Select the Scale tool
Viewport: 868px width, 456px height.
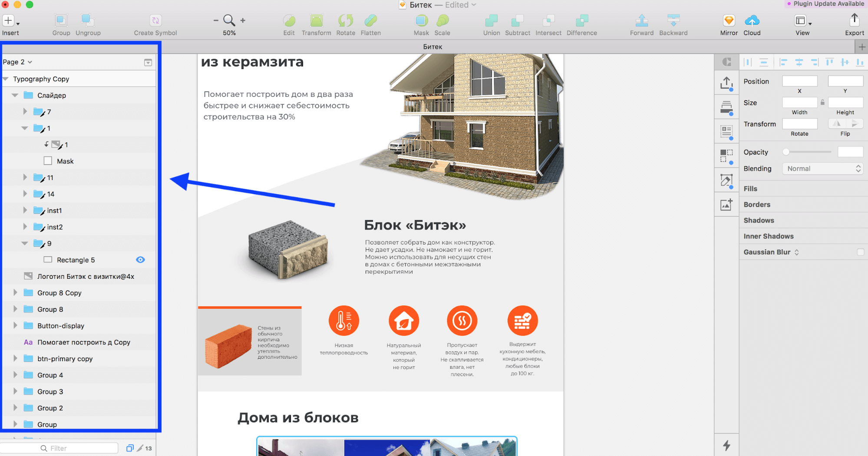click(442, 20)
